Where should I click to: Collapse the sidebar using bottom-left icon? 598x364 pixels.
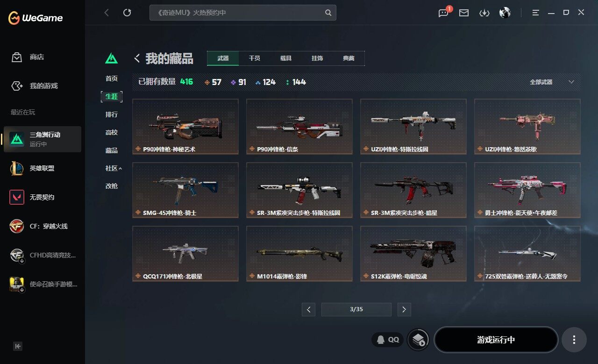[18, 346]
